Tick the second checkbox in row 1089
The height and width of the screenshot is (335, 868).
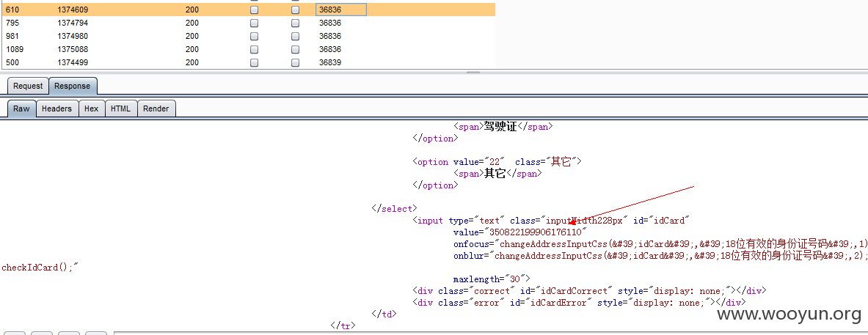[x=295, y=50]
